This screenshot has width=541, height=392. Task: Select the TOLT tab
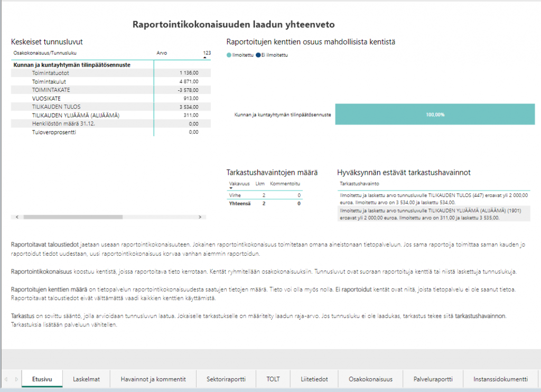[x=273, y=379]
